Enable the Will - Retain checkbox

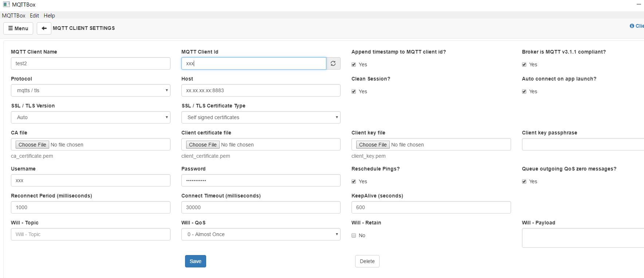pyautogui.click(x=354, y=235)
